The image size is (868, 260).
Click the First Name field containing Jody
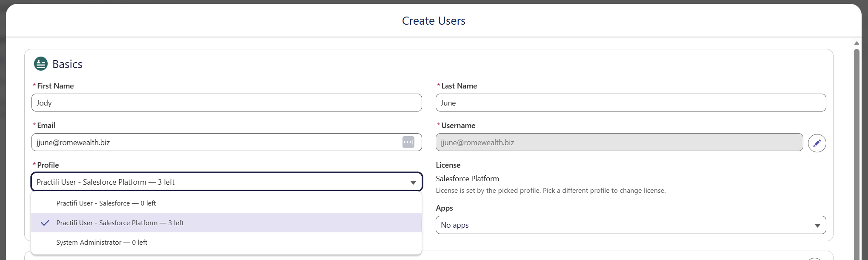click(x=226, y=103)
